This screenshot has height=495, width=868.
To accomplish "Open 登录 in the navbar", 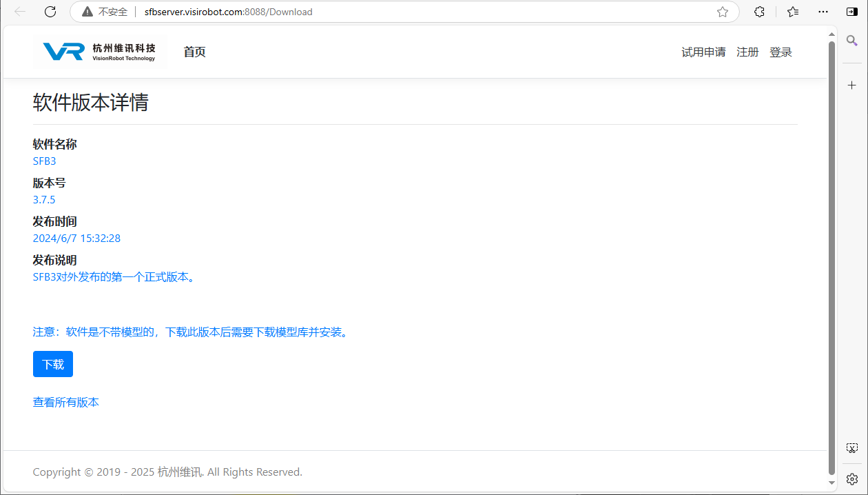I will 781,52.
